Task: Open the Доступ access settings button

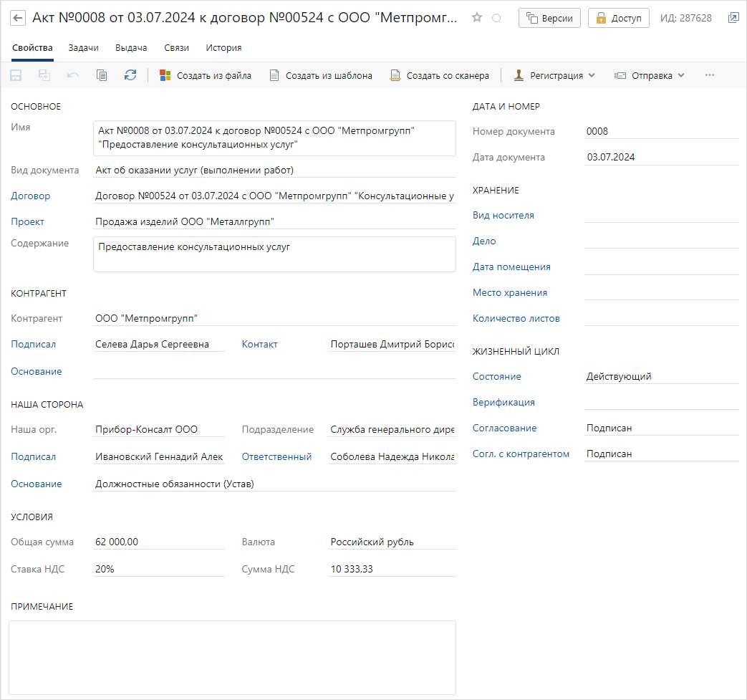Action: pyautogui.click(x=619, y=18)
